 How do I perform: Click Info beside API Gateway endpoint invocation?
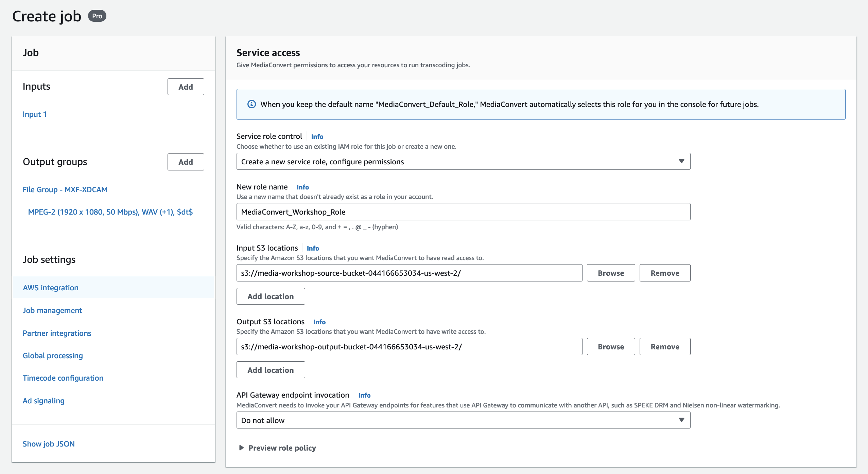pos(364,395)
